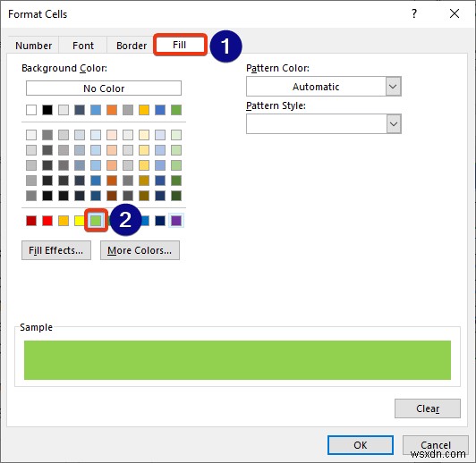Choose the bright Red standard color
The height and width of the screenshot is (463, 476).
pos(47,221)
